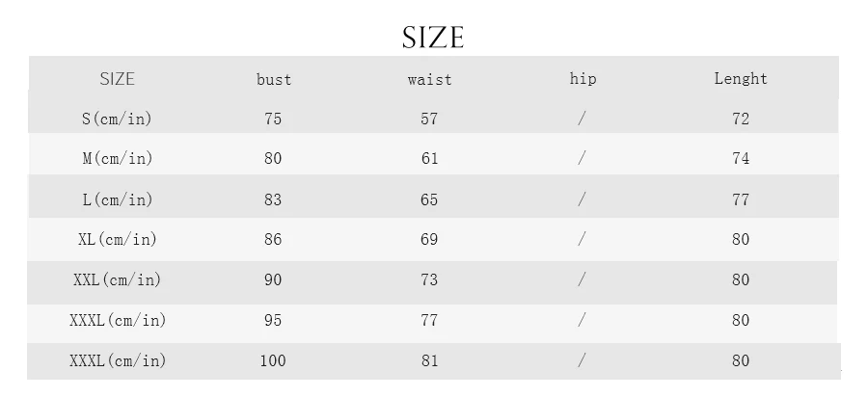Click the Lenght column header
868x398 pixels.
[741, 78]
